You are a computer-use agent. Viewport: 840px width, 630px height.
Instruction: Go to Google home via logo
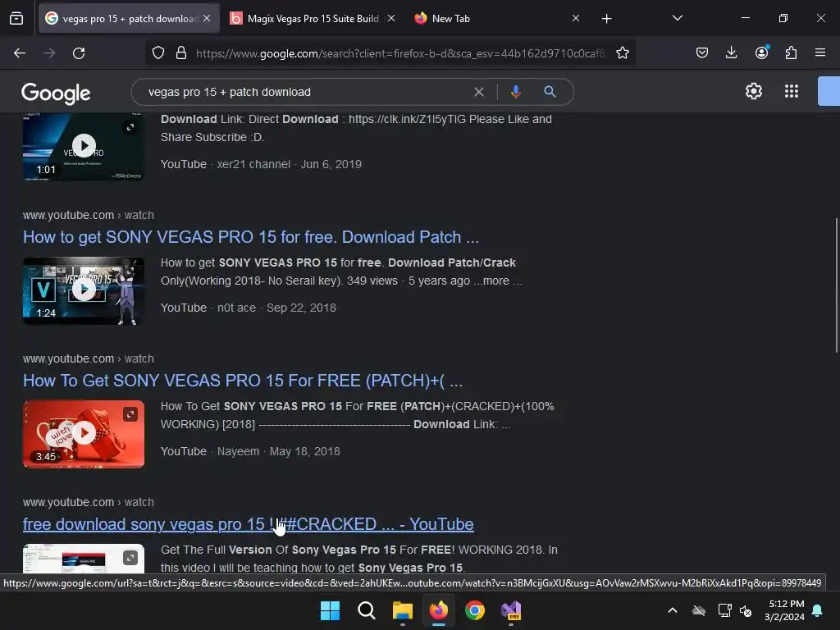(x=56, y=94)
